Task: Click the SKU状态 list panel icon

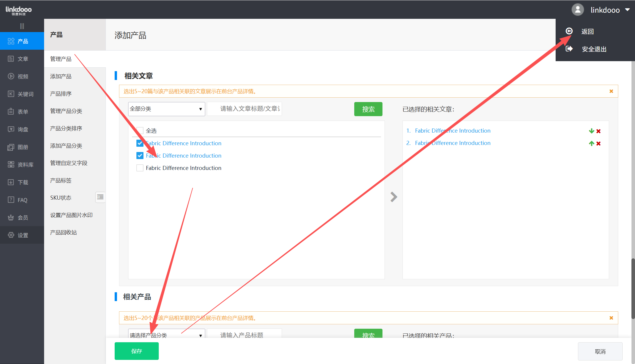Action: pos(100,197)
